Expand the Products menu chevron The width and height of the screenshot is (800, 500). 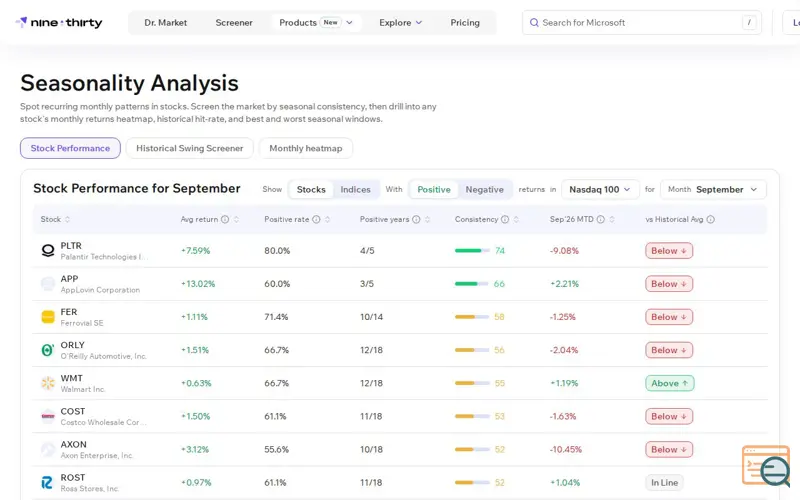tap(349, 22)
